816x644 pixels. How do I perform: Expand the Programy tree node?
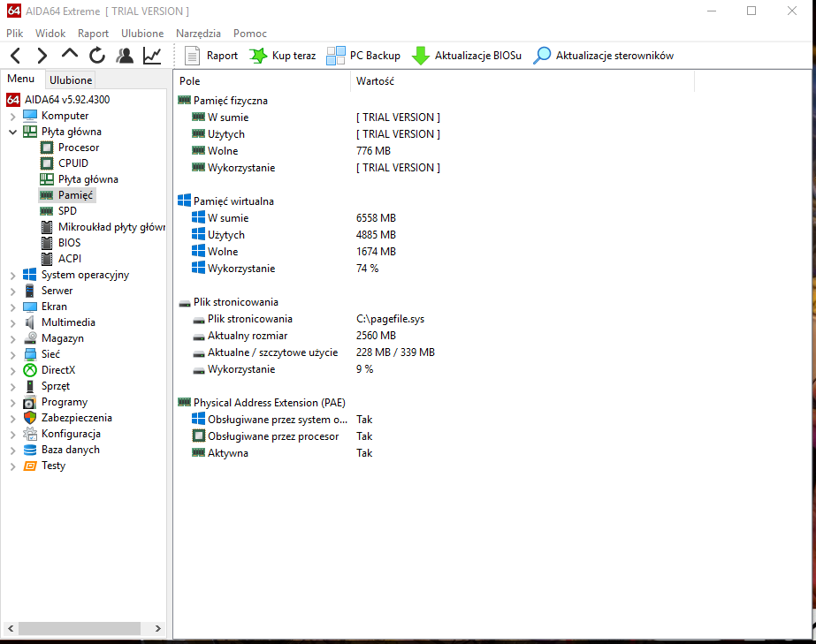[13, 403]
